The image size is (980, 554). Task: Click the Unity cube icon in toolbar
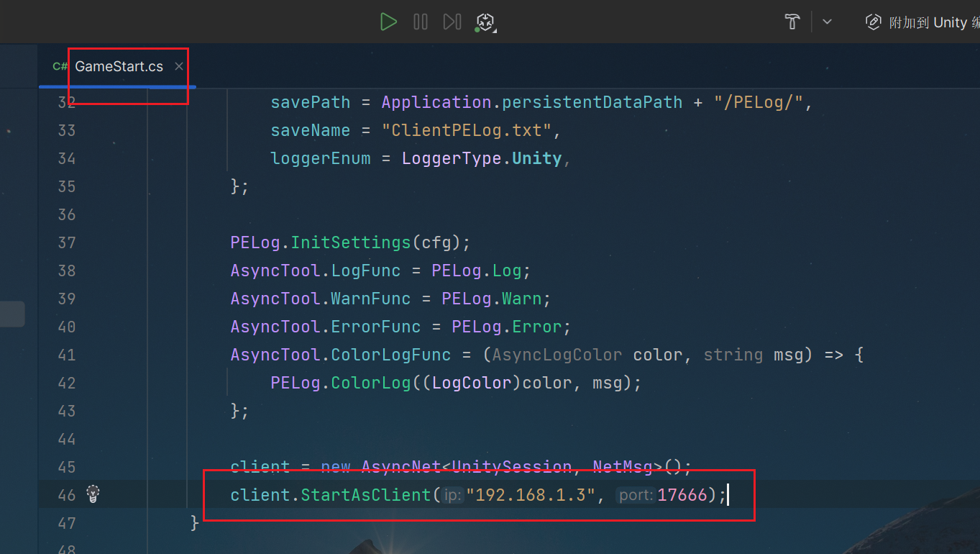point(486,23)
